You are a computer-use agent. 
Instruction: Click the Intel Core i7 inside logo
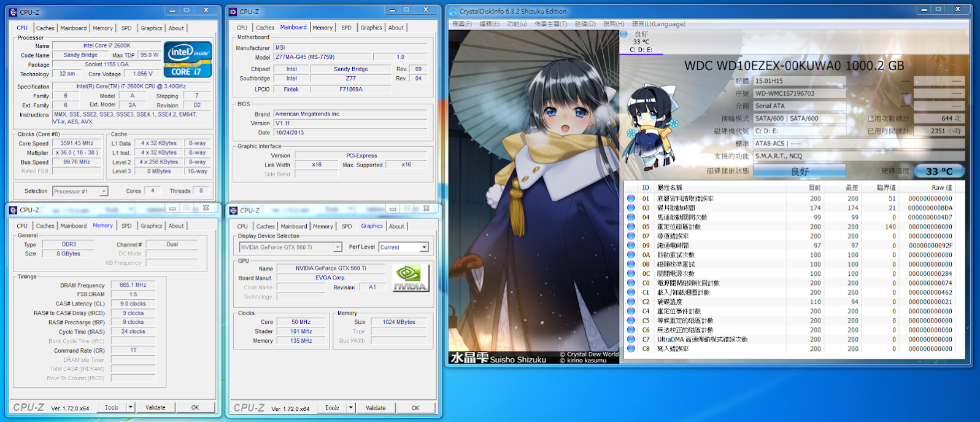coord(188,60)
